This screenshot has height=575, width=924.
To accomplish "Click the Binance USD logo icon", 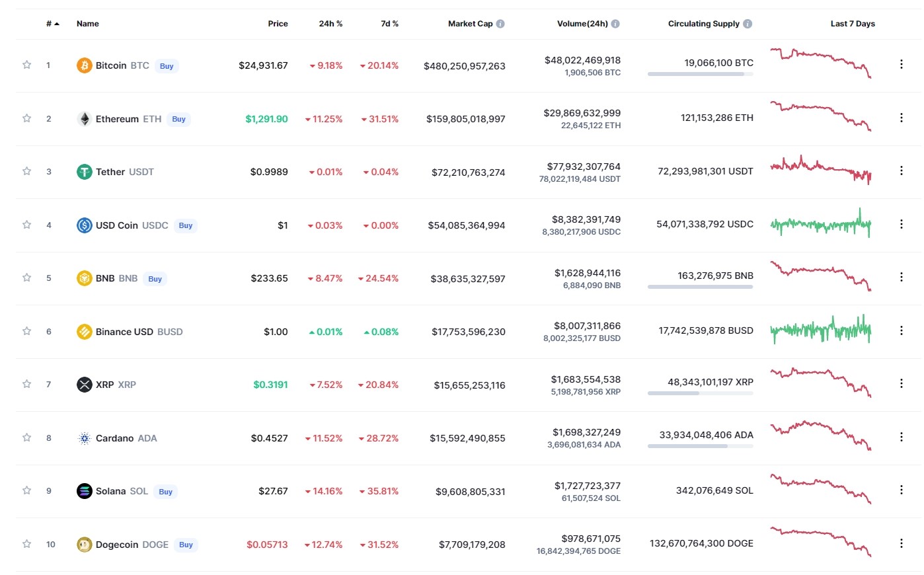I will tap(85, 332).
